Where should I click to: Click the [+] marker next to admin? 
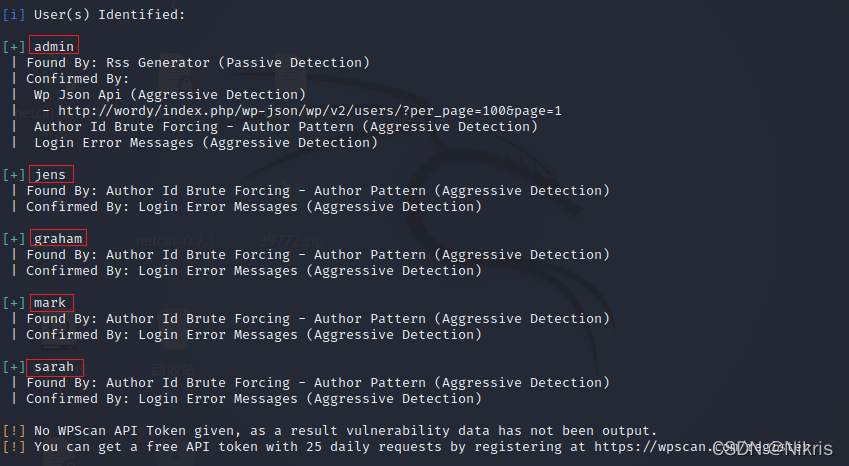14,47
